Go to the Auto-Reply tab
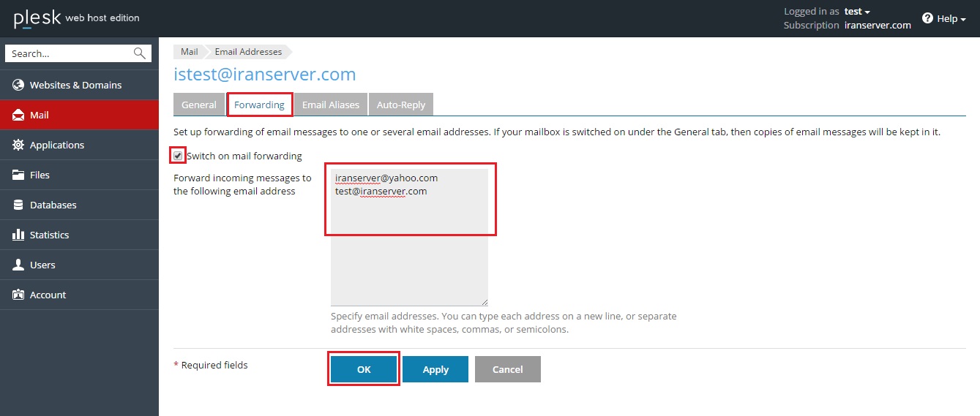The image size is (980, 416). pos(401,105)
